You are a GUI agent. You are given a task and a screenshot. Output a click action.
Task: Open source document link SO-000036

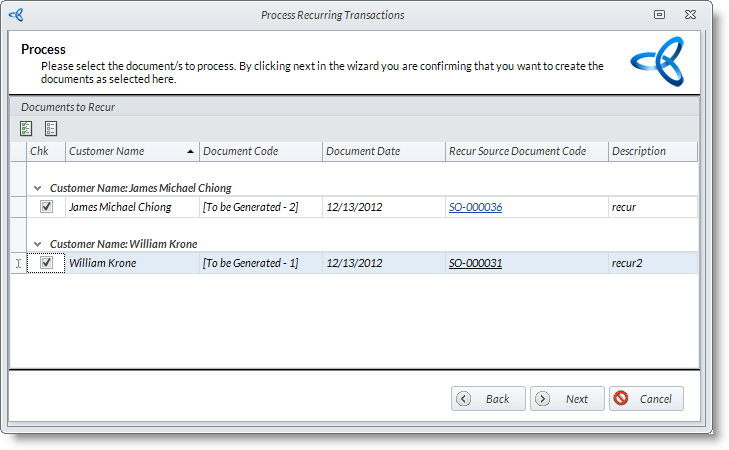(x=475, y=207)
